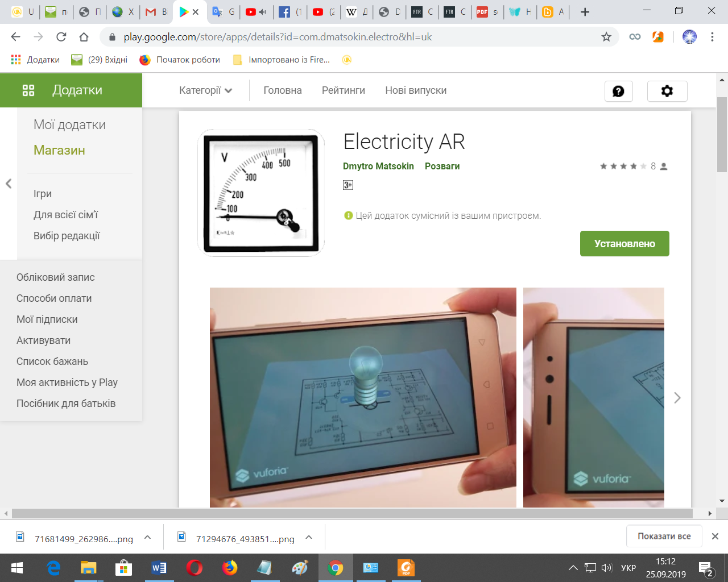This screenshot has width=728, height=582.
Task: Expand options for 71681499_262986 download
Action: 147,537
